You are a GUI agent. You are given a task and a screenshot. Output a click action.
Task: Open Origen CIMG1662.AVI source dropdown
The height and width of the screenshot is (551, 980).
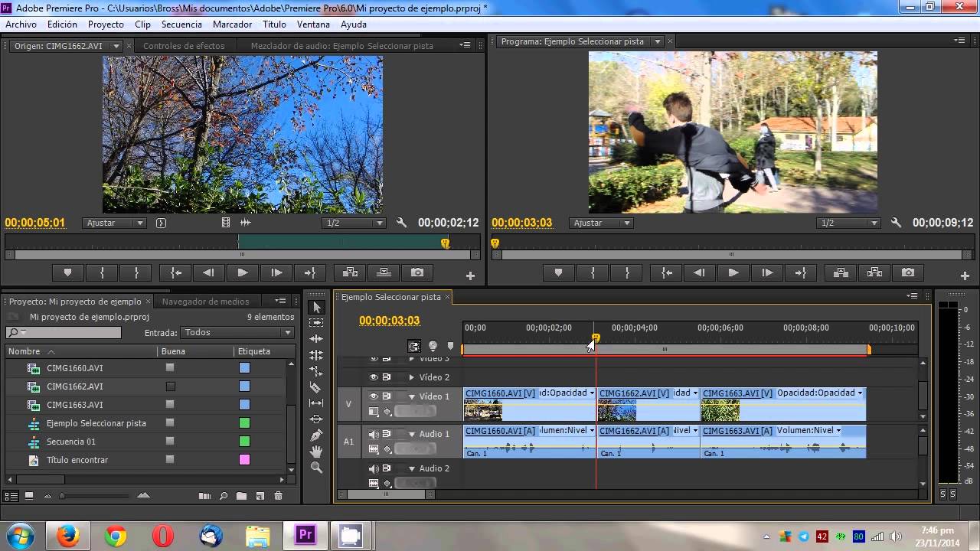click(116, 46)
